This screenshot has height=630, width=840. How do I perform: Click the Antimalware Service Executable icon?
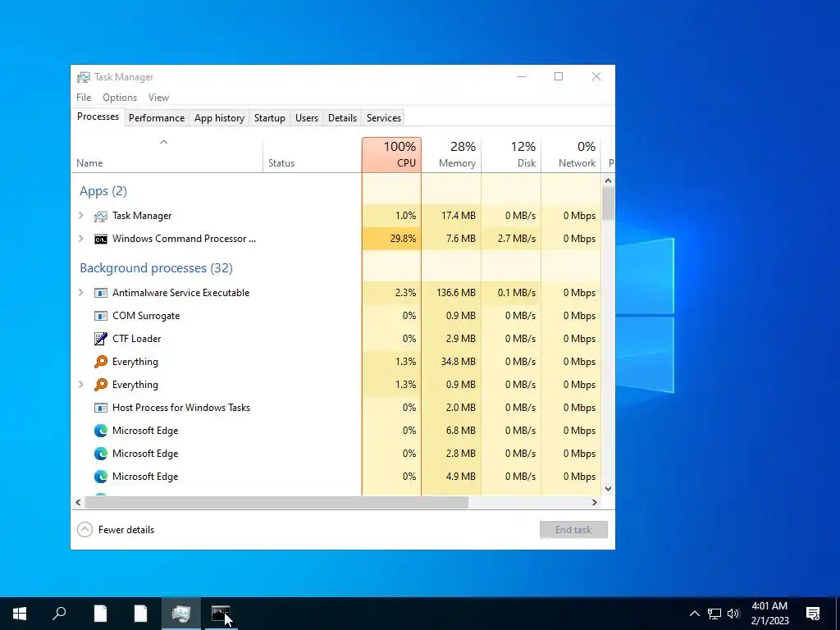coord(101,293)
